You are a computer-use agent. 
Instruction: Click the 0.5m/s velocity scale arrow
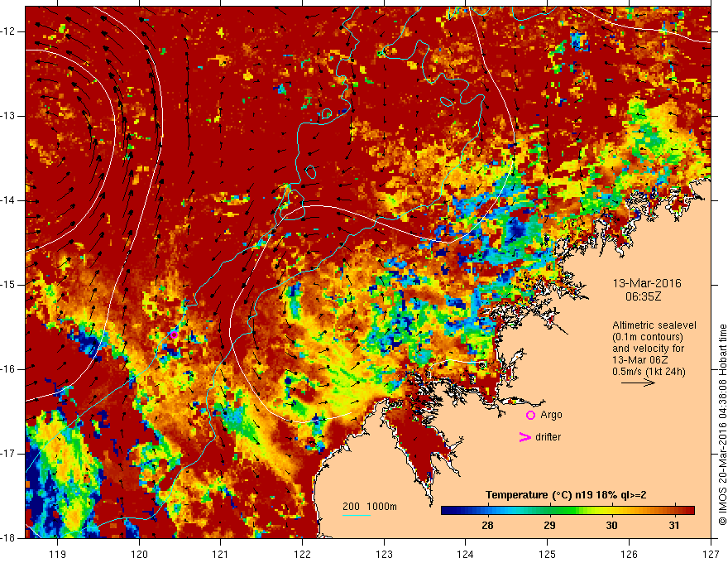click(638, 383)
